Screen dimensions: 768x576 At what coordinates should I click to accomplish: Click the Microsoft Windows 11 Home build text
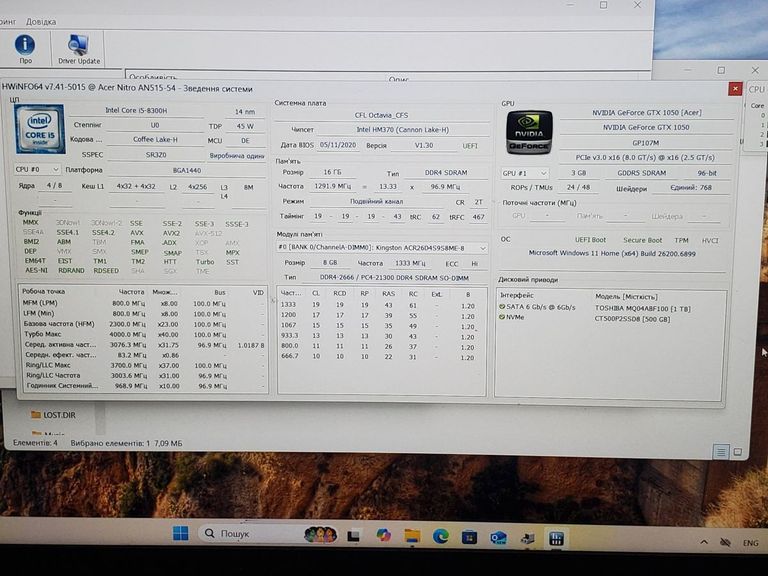pyautogui.click(x=612, y=254)
